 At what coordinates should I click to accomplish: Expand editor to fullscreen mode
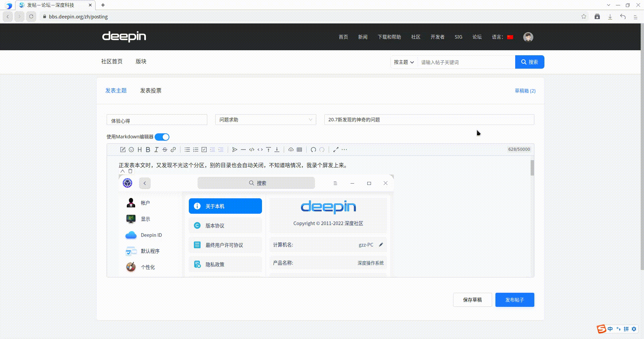pos(336,150)
